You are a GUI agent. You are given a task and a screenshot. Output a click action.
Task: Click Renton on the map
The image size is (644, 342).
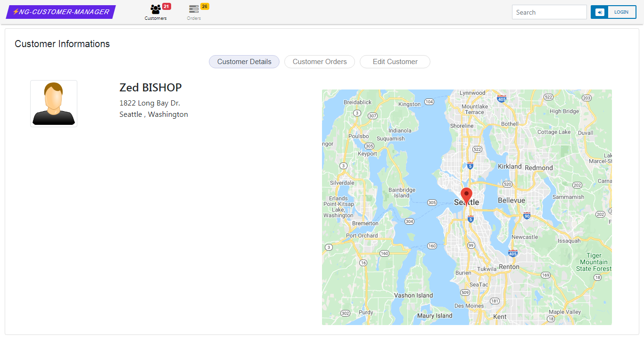(509, 267)
